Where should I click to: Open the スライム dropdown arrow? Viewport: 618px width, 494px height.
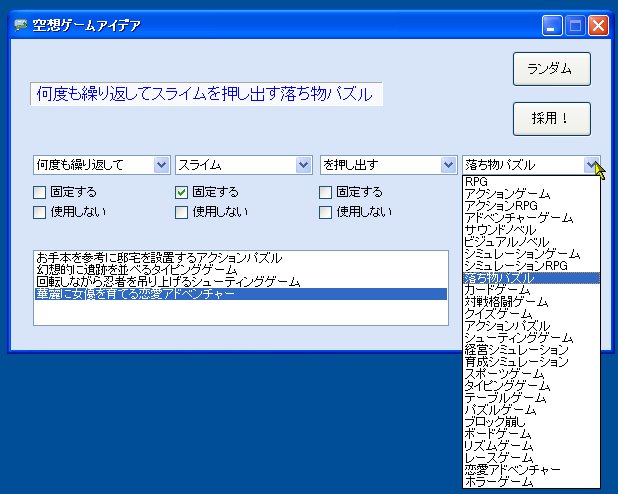[303, 165]
